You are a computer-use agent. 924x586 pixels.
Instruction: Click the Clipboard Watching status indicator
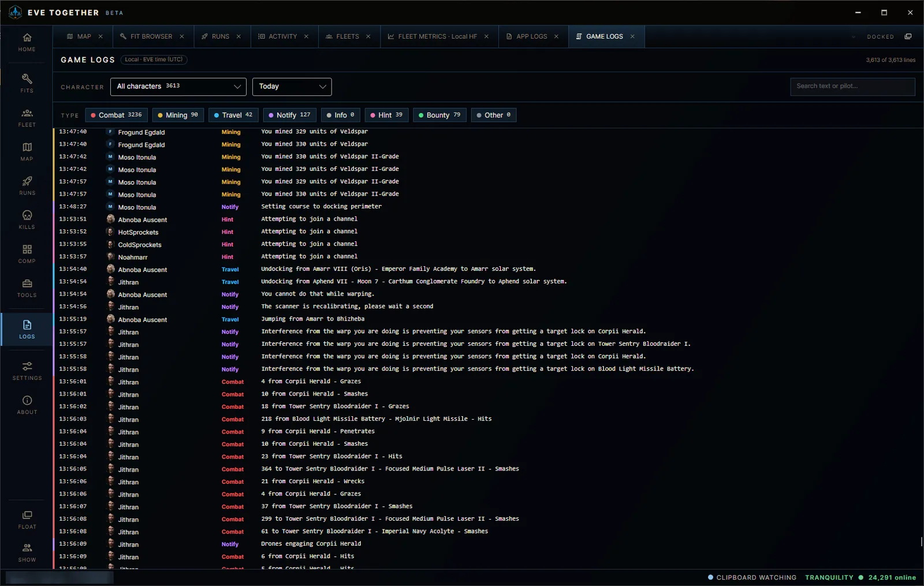pyautogui.click(x=752, y=577)
